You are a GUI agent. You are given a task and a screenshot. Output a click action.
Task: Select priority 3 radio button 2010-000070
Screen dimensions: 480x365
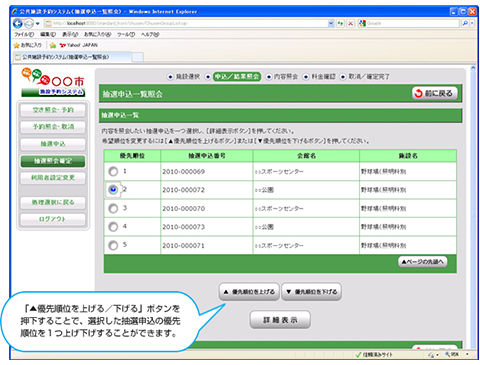113,208
